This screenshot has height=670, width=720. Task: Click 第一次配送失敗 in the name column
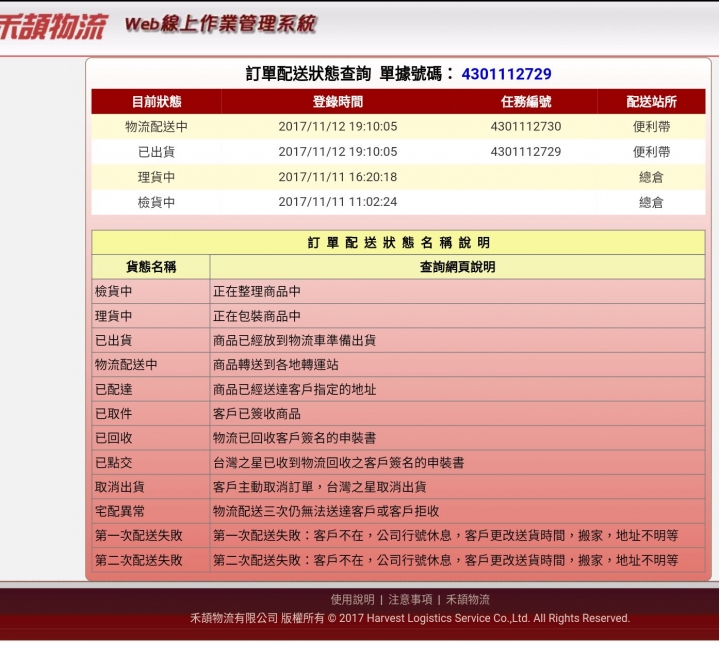click(139, 535)
